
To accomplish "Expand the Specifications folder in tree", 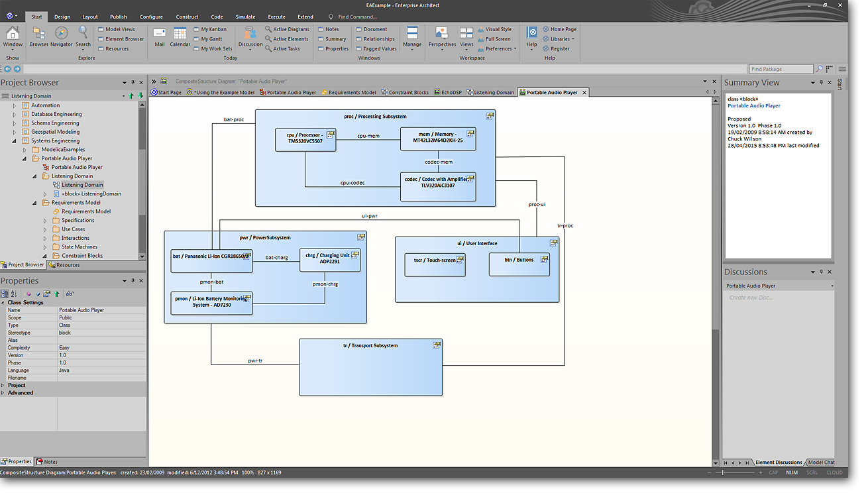I will [x=46, y=221].
